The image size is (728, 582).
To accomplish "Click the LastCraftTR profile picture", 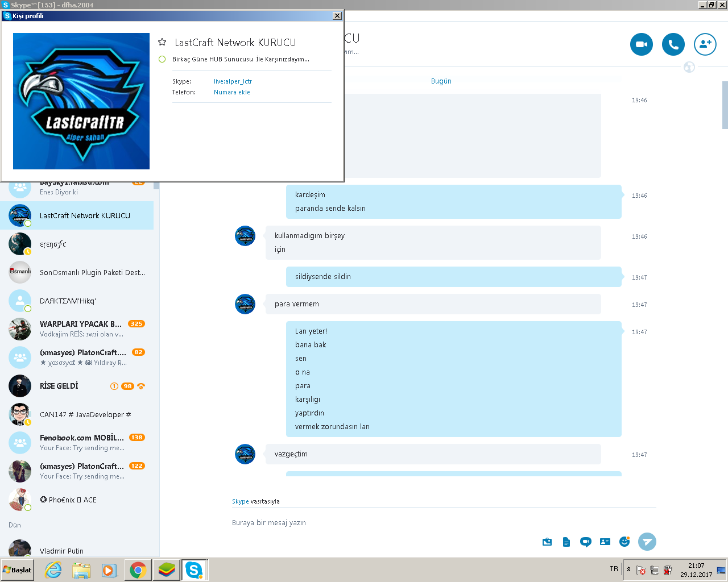I will [81, 101].
